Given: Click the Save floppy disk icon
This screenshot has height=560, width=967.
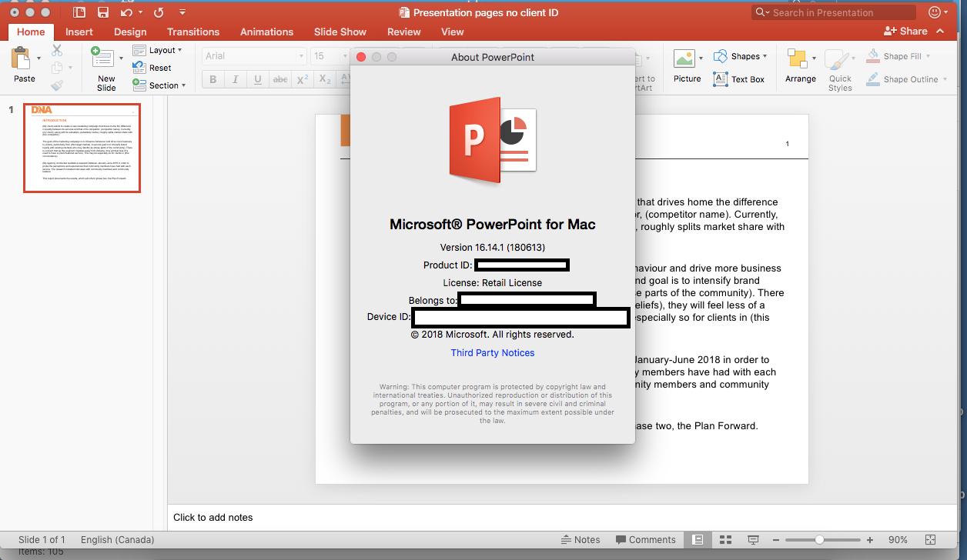Looking at the screenshot, I should coord(103,12).
